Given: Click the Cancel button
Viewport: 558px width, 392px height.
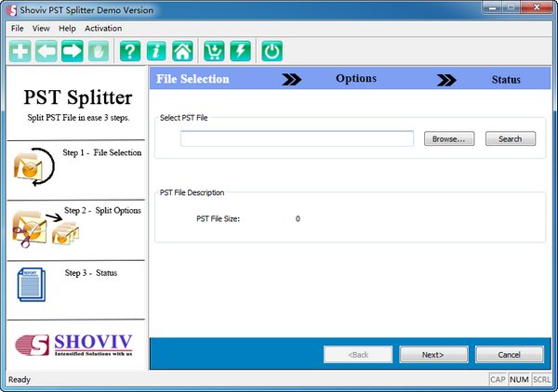Looking at the screenshot, I should (x=510, y=355).
